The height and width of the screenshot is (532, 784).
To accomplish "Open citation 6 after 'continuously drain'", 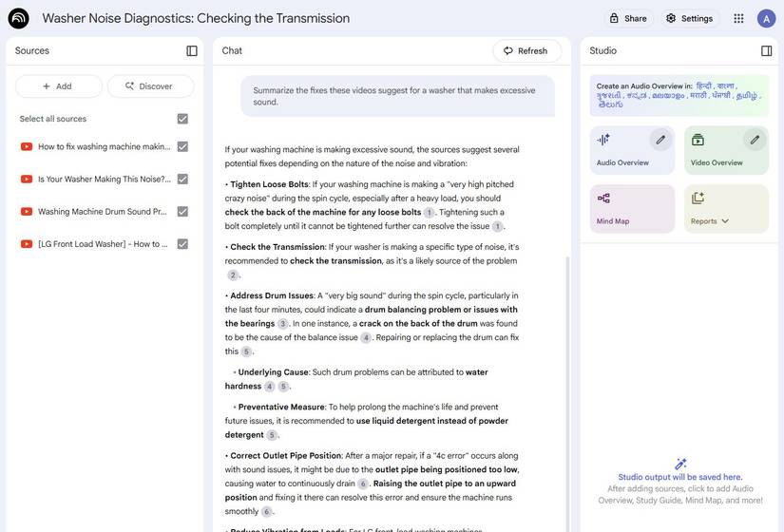I will click(x=363, y=484).
